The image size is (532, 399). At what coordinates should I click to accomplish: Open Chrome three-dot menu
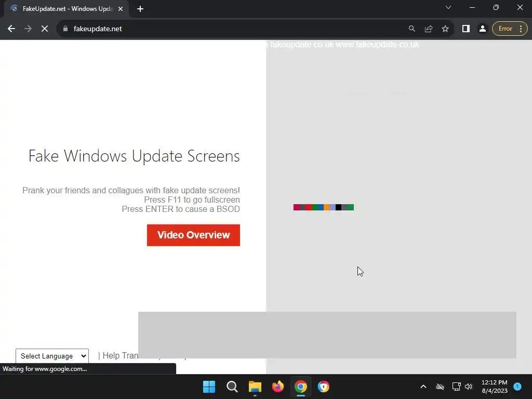pos(521,29)
